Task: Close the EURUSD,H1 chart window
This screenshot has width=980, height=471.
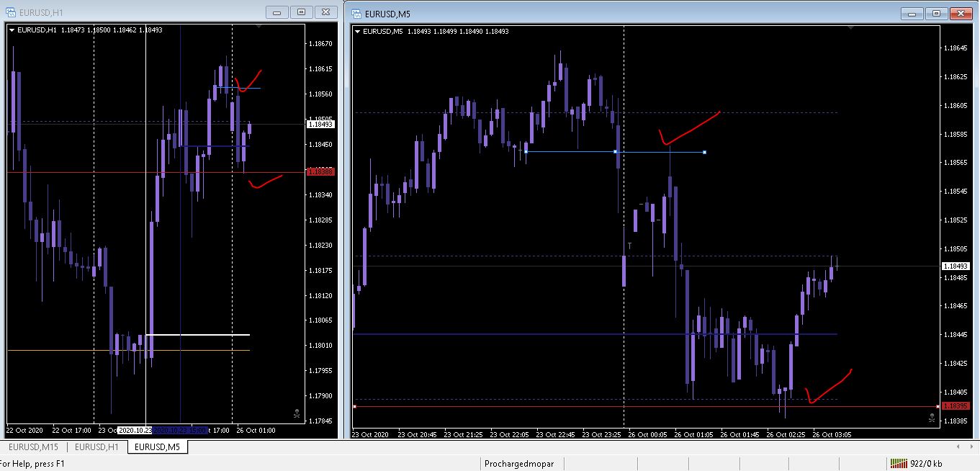Action: (326, 12)
